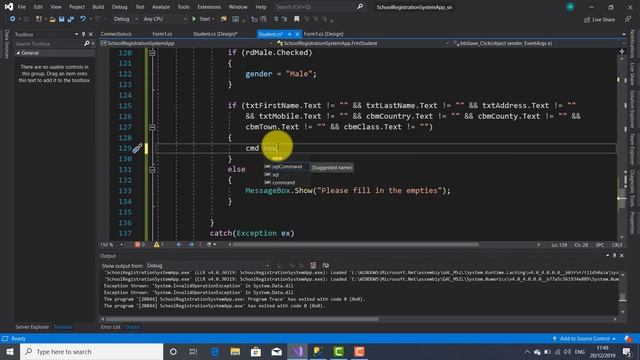The height and width of the screenshot is (360, 640).
Task: Open the Show output from Debug dropdown
Action: (208, 266)
